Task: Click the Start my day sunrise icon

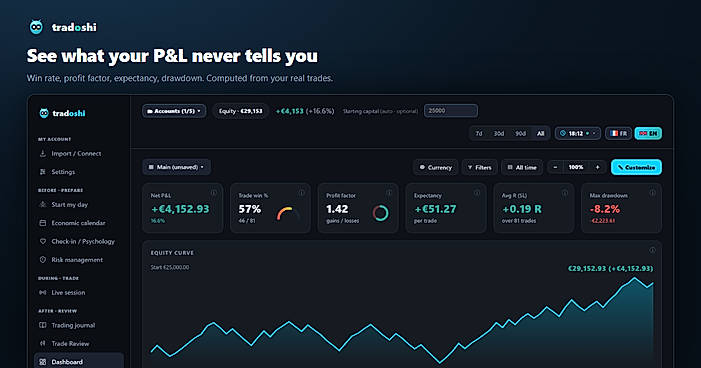Action: point(43,204)
